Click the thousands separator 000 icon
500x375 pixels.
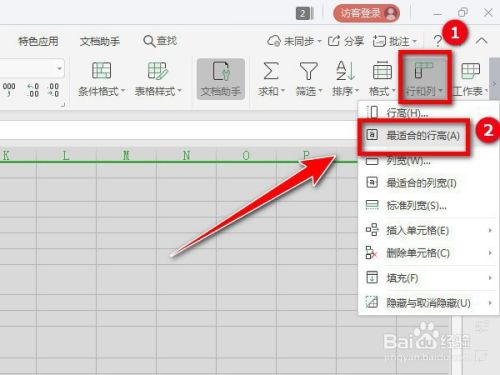point(9,90)
